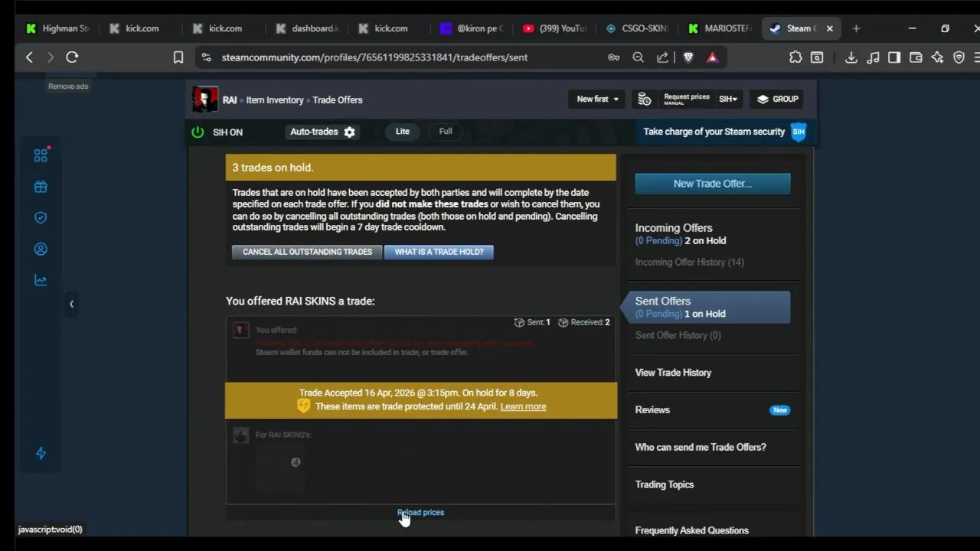Go to Item Inventory breadcrumb

[x=275, y=100]
